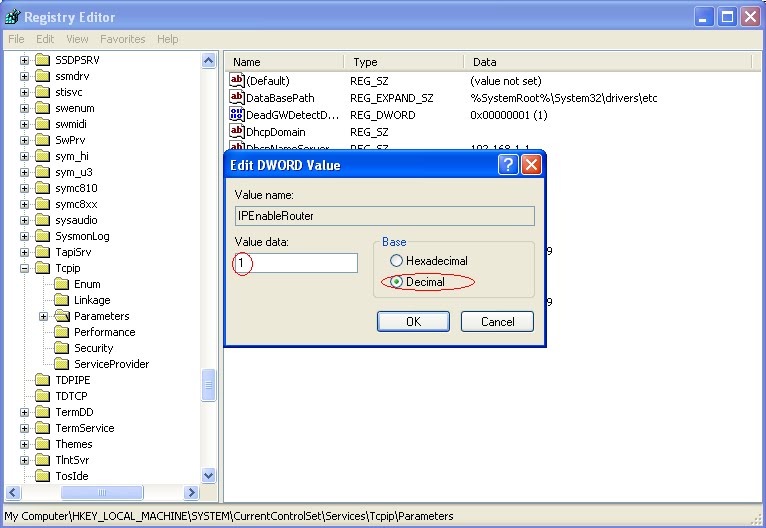The width and height of the screenshot is (766, 528).
Task: Click the Security folder icon
Action: tap(62, 348)
